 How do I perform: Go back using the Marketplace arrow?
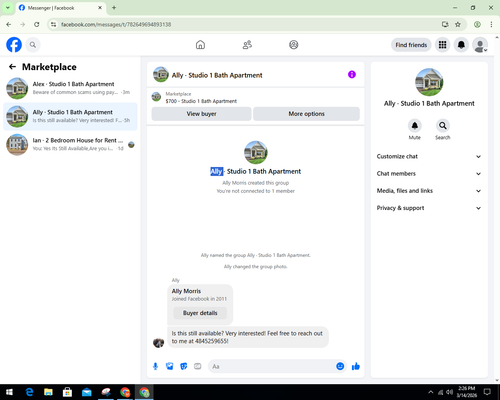pos(12,67)
